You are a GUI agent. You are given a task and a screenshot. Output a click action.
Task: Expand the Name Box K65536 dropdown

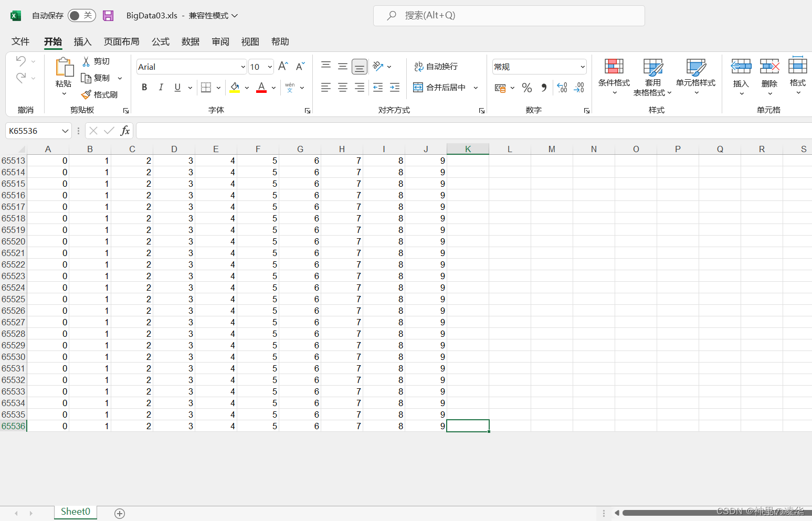(65, 131)
